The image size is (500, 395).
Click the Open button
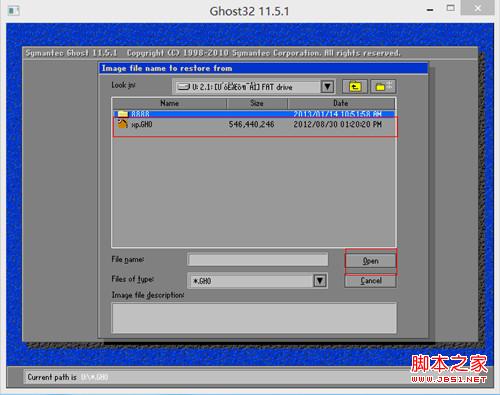pyautogui.click(x=370, y=261)
